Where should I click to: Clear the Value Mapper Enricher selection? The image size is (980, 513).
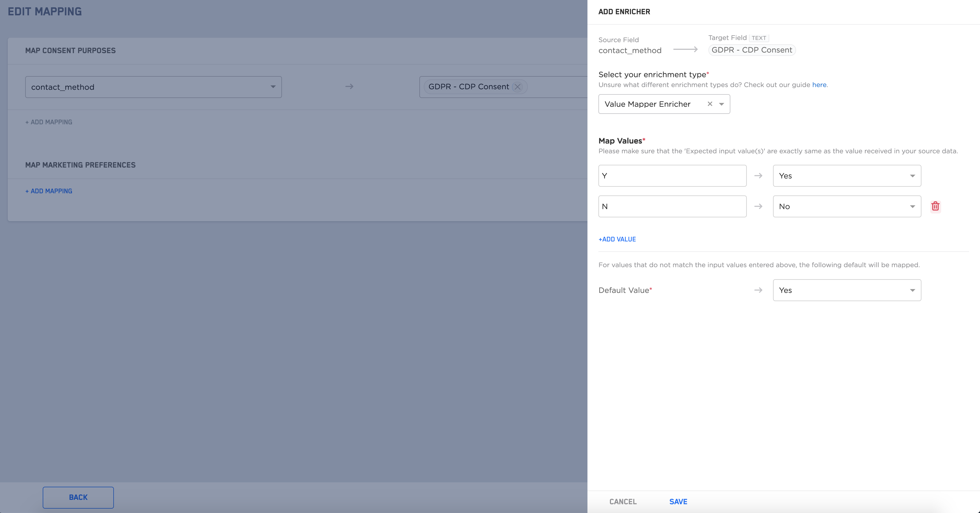pyautogui.click(x=710, y=104)
